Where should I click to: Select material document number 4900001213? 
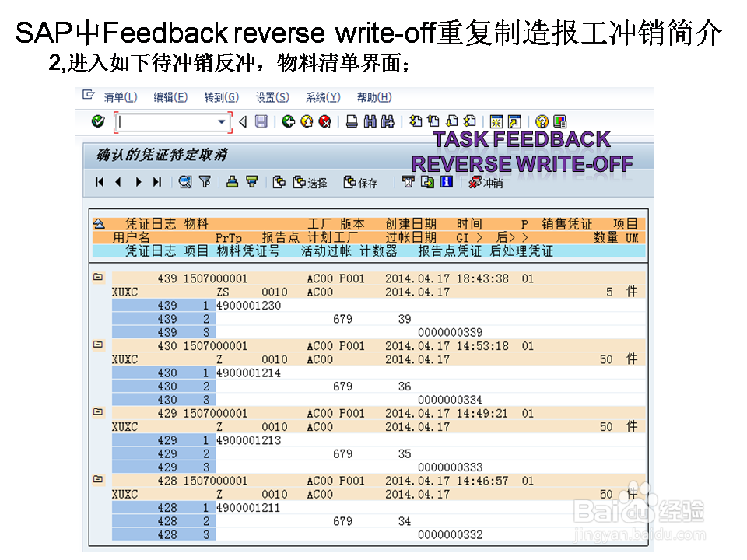tap(249, 440)
